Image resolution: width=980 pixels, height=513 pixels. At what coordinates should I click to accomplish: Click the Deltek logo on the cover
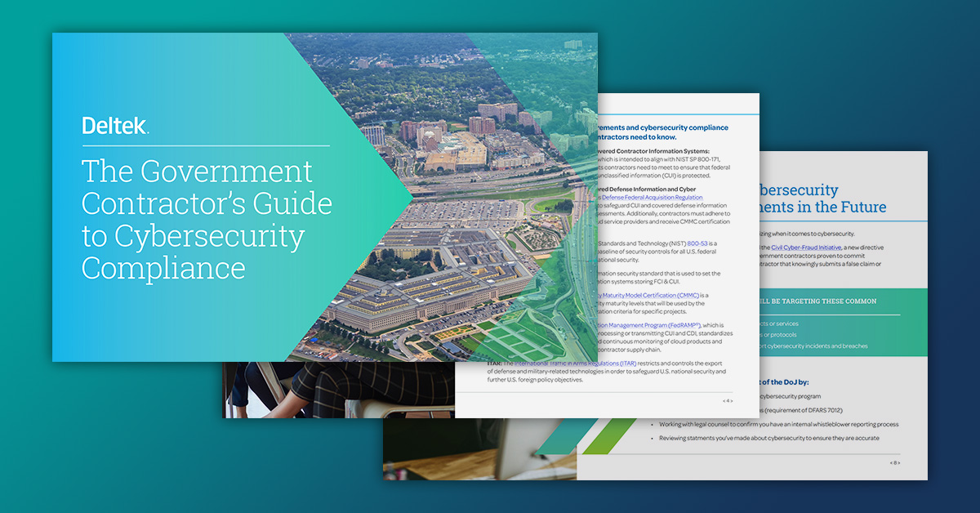[x=115, y=126]
